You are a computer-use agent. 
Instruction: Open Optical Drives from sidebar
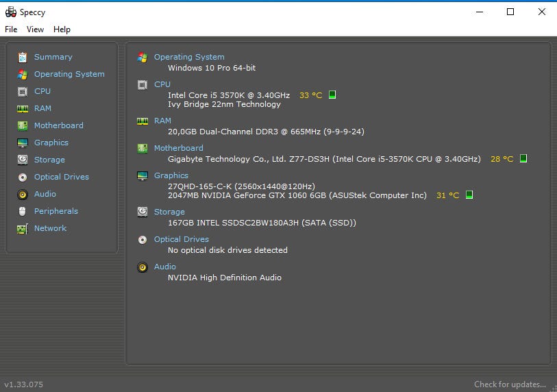62,177
